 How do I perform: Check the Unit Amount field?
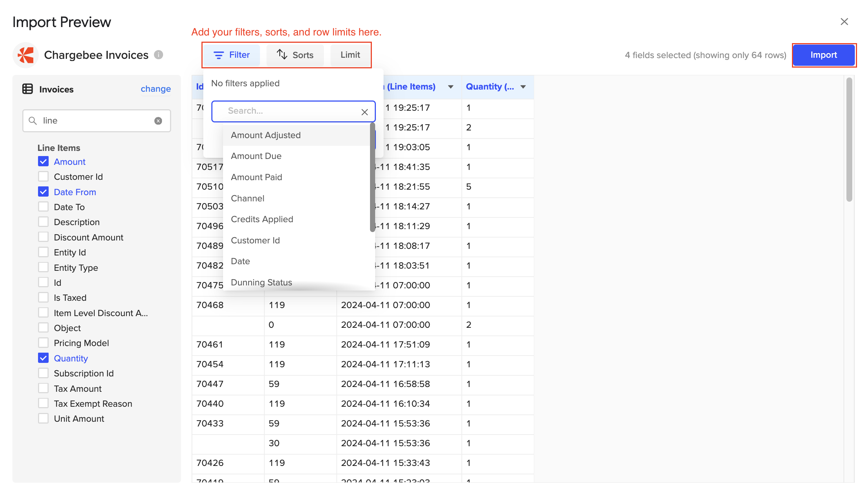tap(43, 418)
